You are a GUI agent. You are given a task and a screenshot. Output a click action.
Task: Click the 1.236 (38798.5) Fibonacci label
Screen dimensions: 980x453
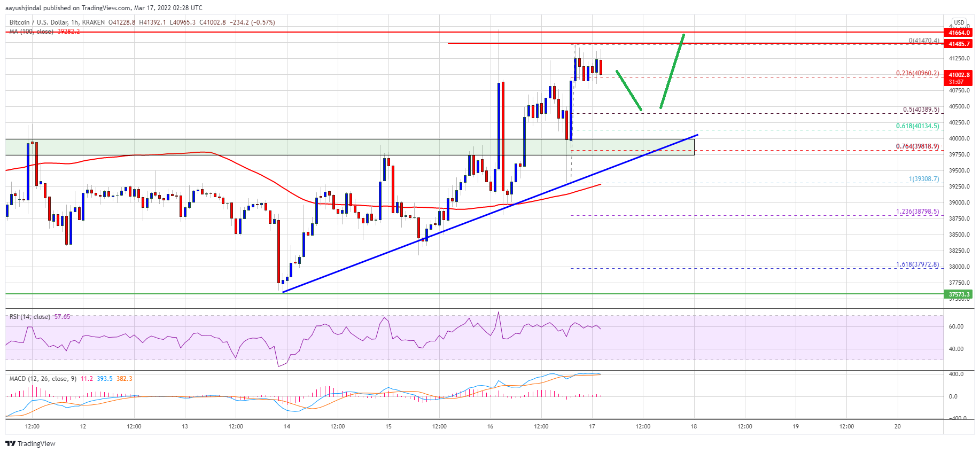coord(917,212)
